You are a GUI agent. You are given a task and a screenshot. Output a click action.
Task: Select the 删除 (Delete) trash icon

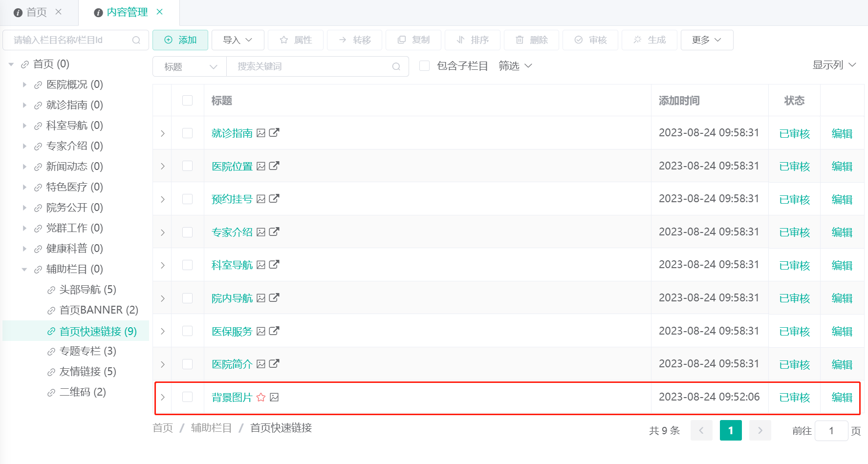point(520,40)
